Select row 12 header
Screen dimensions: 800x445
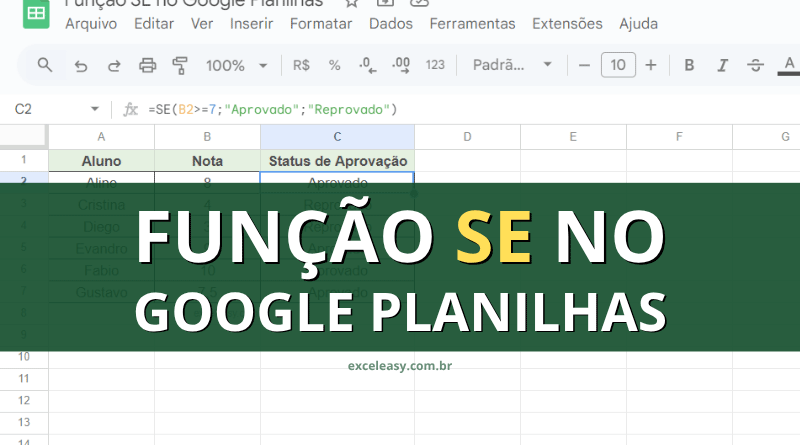coord(24,401)
